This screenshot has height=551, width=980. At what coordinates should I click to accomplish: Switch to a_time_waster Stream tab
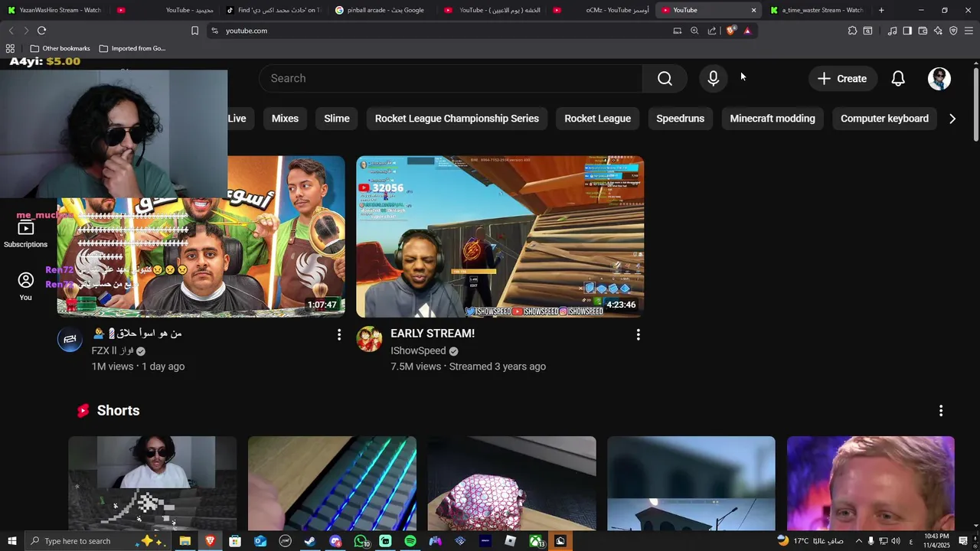click(x=817, y=10)
